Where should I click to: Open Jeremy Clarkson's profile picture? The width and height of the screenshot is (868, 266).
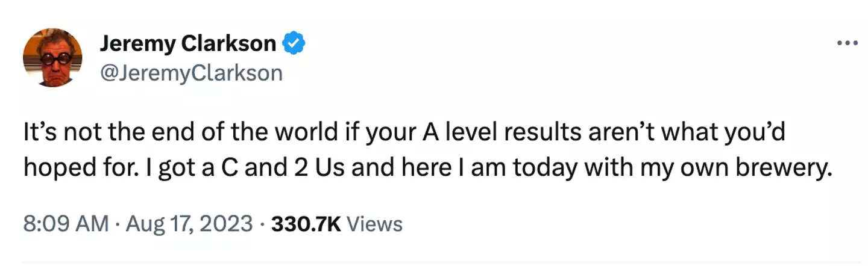52,58
